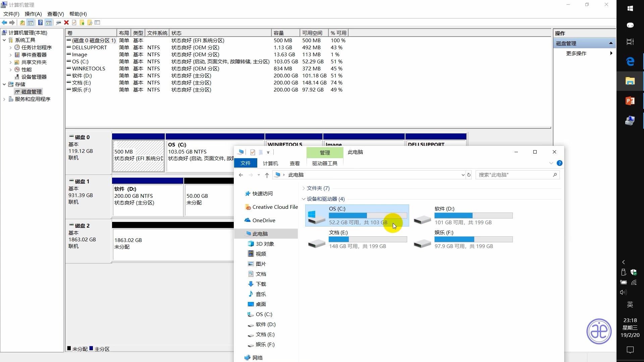644x362 pixels.
Task: Click the refresh icon beside the address bar
Action: click(x=469, y=175)
